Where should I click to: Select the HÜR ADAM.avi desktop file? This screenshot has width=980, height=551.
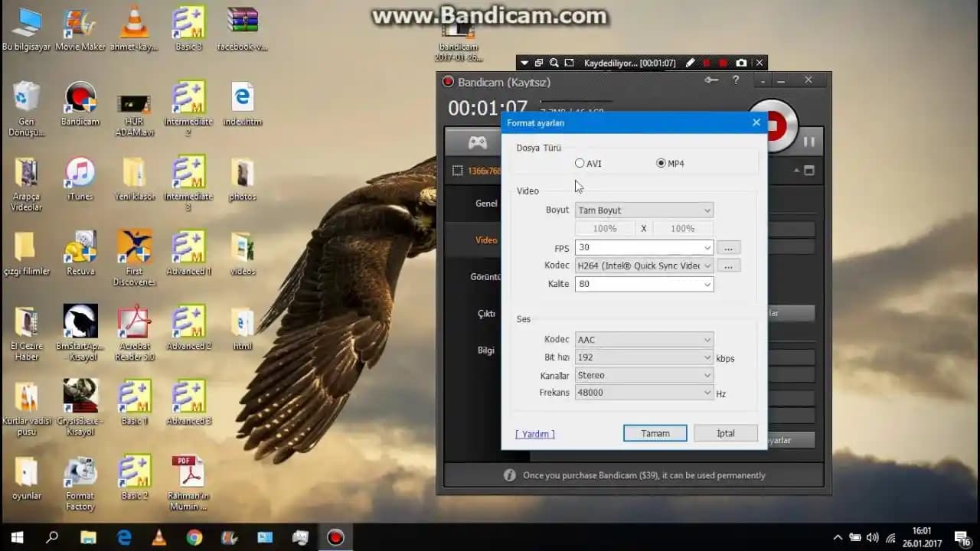point(134,115)
